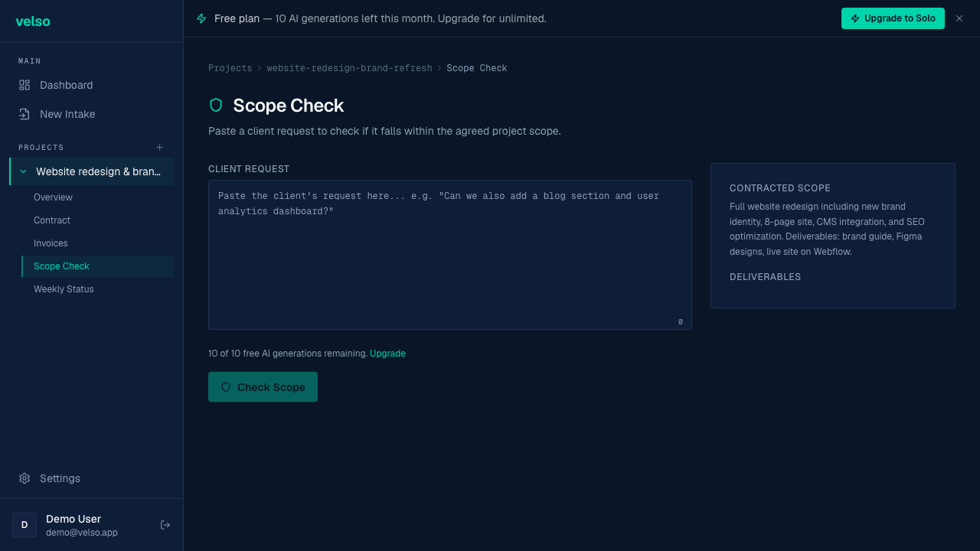Click the velso logo

coord(33,21)
